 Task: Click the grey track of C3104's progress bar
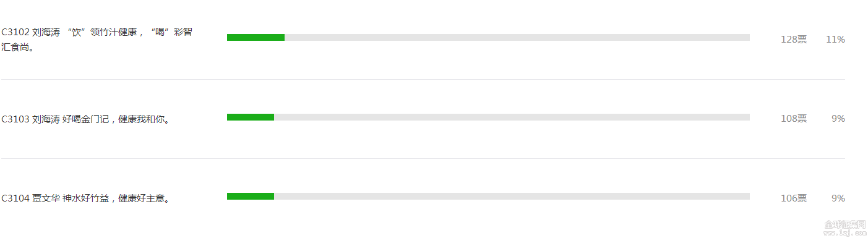[x=512, y=196]
